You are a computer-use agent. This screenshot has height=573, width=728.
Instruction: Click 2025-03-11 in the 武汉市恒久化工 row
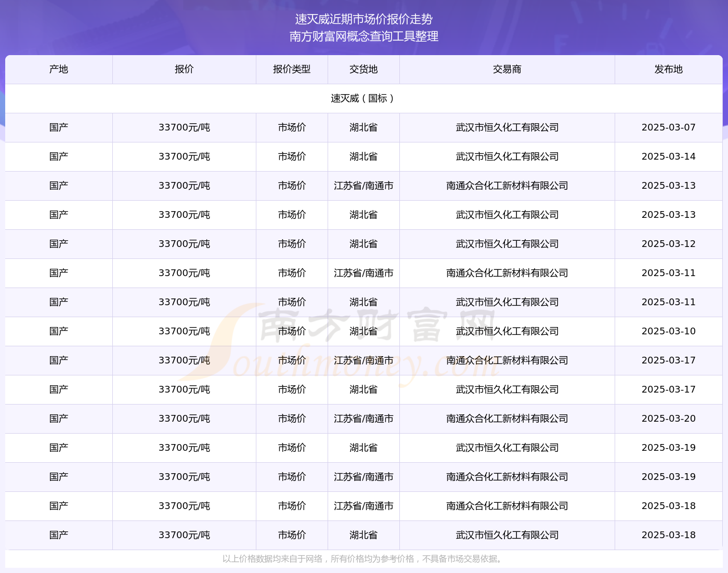pyautogui.click(x=668, y=302)
